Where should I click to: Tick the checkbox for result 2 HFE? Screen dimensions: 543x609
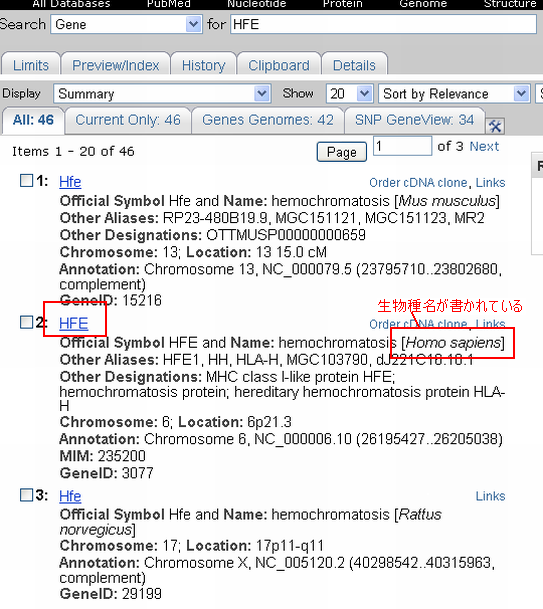point(26,322)
